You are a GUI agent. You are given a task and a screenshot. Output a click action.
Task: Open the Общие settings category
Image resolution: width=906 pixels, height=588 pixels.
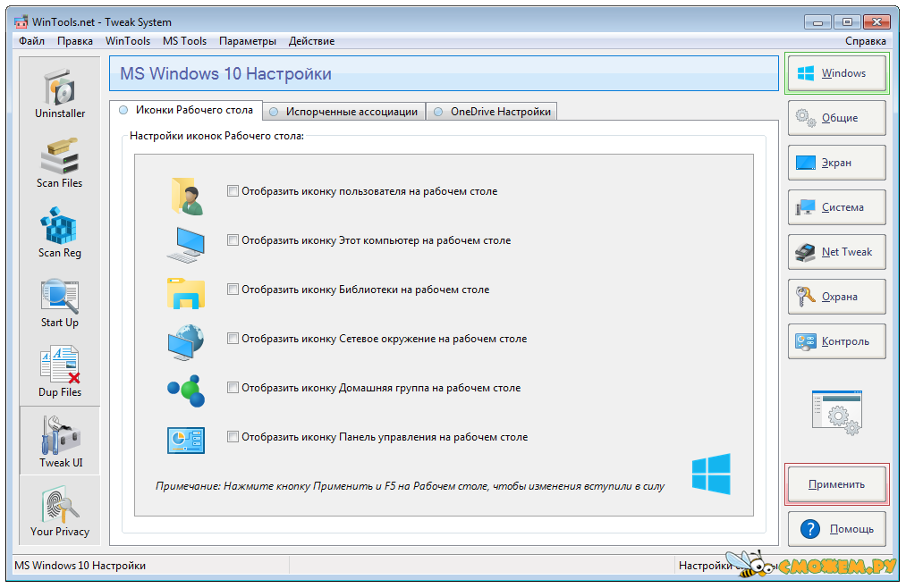[836, 118]
